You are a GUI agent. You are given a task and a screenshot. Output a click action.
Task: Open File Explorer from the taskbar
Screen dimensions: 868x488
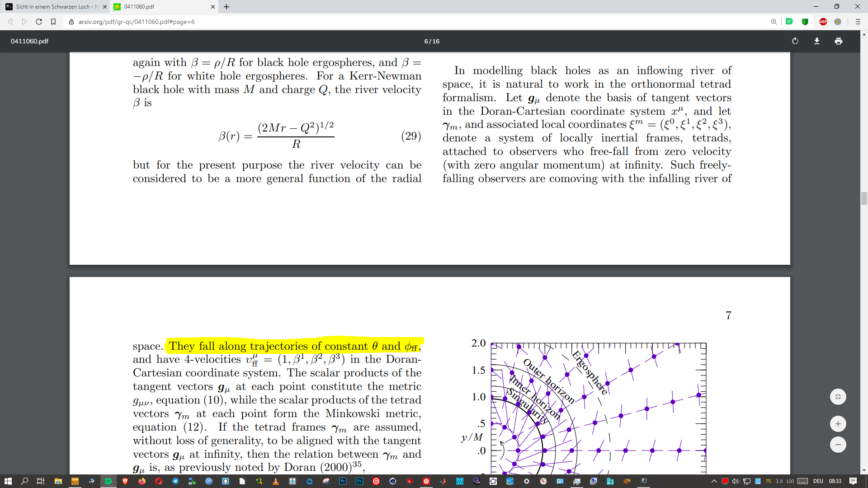58,481
